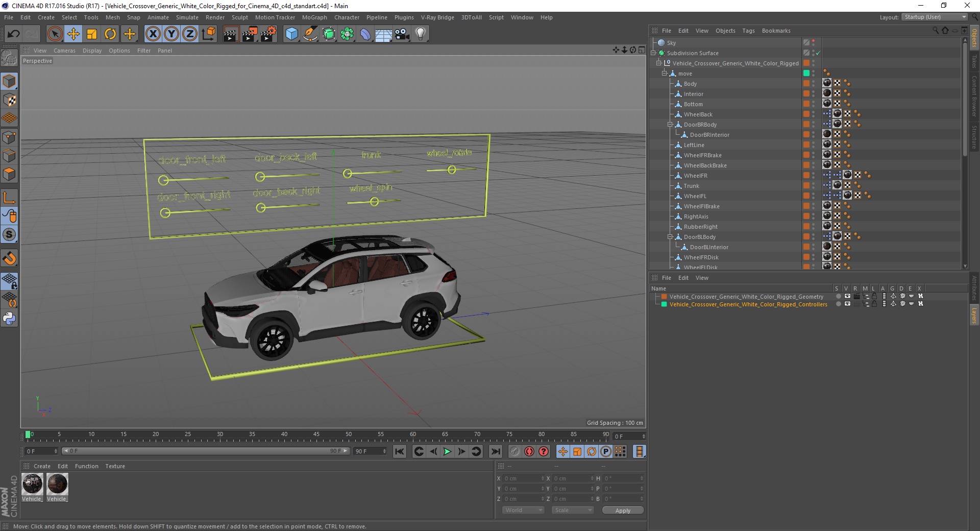Collapse DoorBRBody hierarchy
This screenshot has height=531, width=980.
point(670,124)
